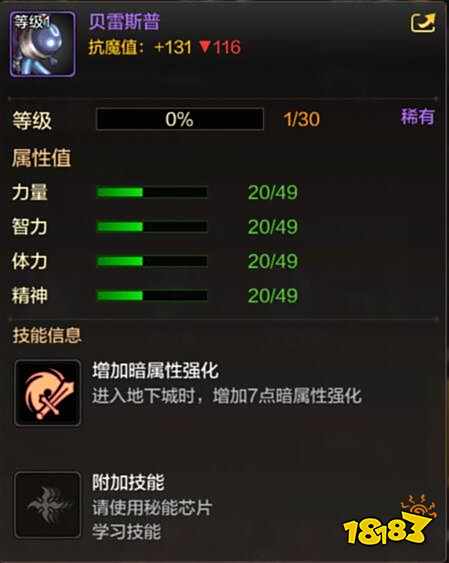449x563 pixels.
Task: Select the 贝雷斯普 pet portrait icon
Action: click(42, 44)
